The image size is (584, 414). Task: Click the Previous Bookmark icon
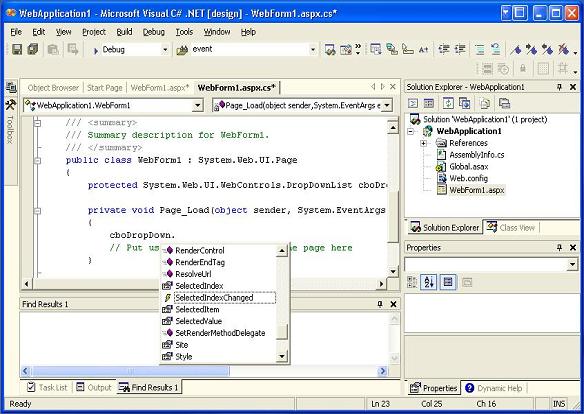[x=547, y=49]
